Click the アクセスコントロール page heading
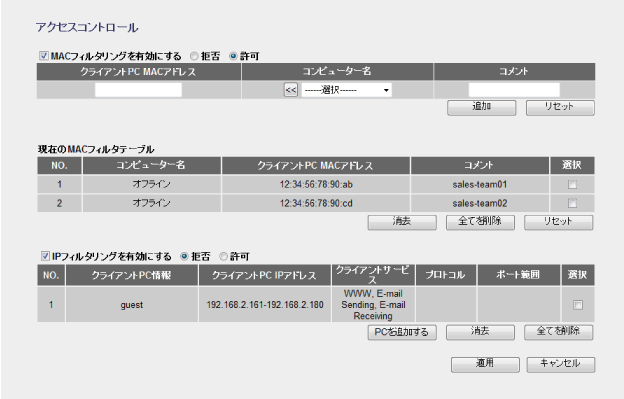Viewport: 624px width, 399px height. (x=87, y=27)
